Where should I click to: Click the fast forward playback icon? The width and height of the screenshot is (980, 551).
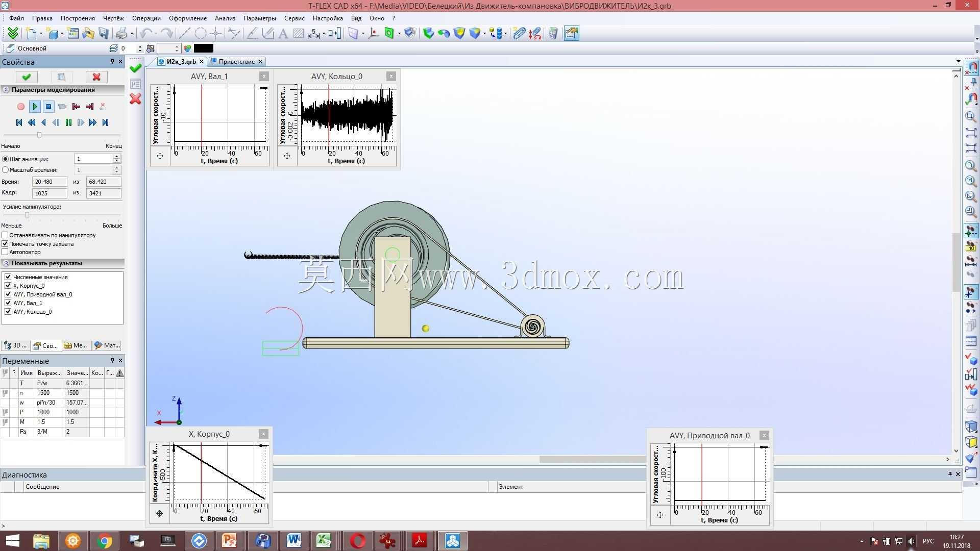(93, 122)
